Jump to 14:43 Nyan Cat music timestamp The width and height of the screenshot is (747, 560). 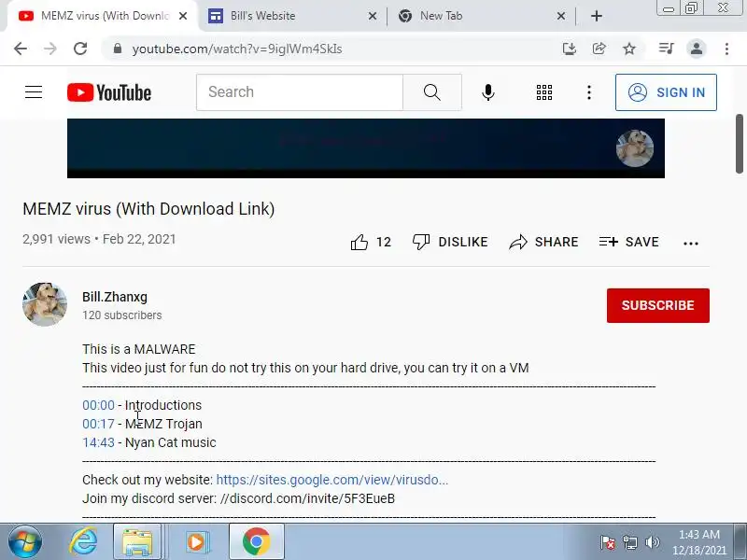[x=98, y=442]
